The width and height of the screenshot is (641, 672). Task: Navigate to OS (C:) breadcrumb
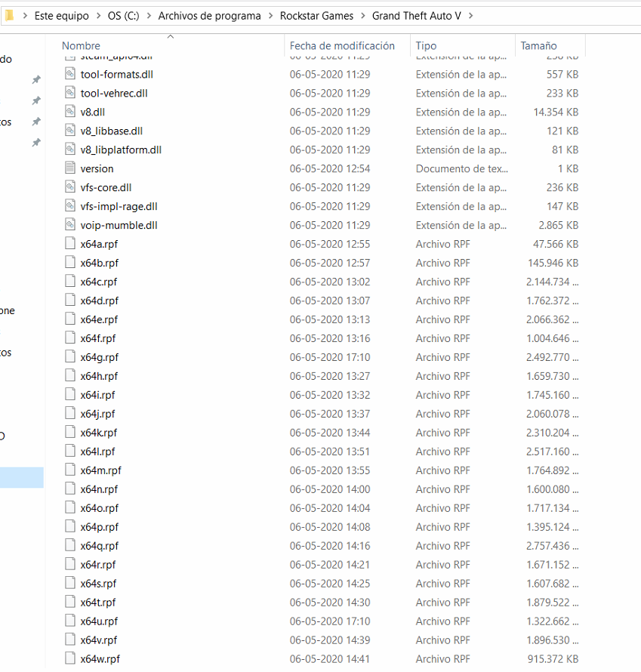click(123, 16)
